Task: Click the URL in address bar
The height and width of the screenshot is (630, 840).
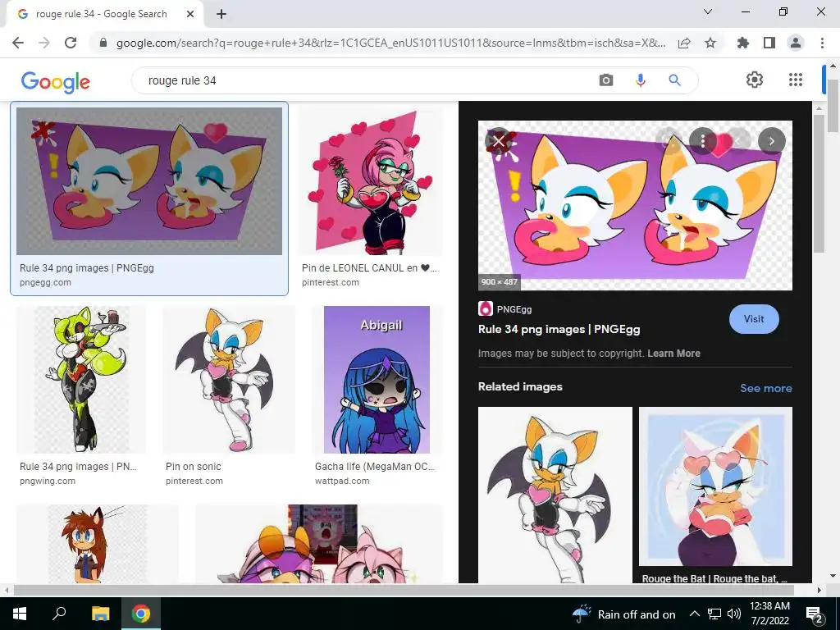Action: [390, 43]
